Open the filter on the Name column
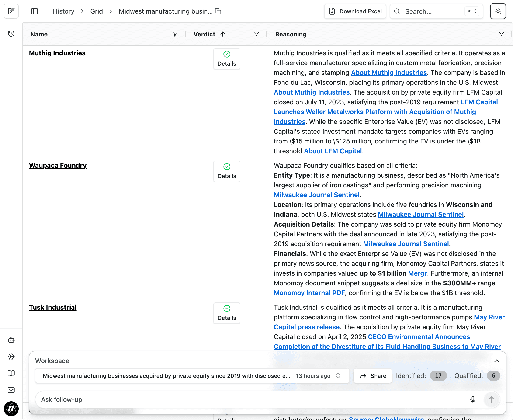The height and width of the screenshot is (420, 513). 175,34
